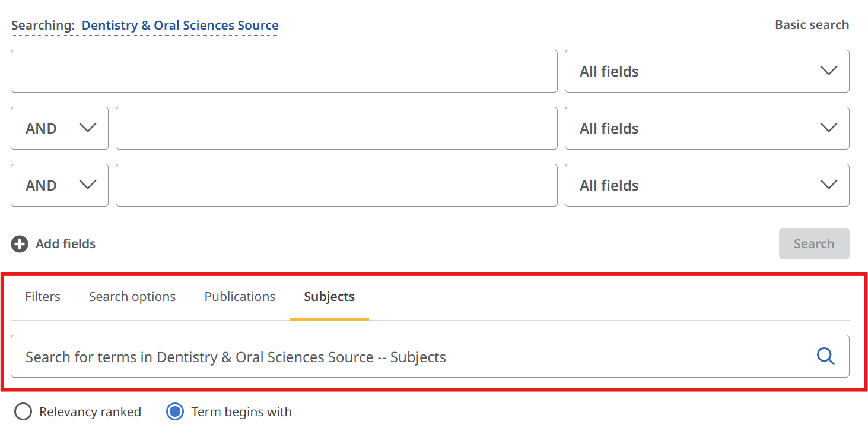Expand the AND operator dropdown in third row
The image size is (868, 428).
coord(59,185)
